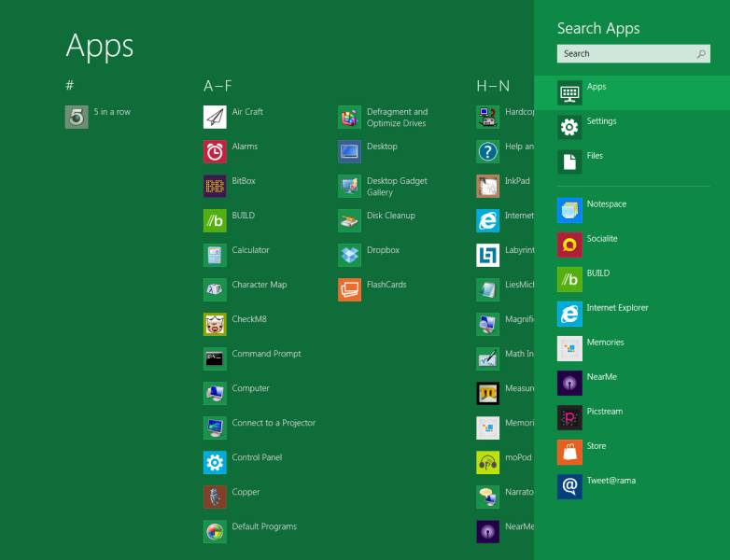Open the 5 in a row app icon
The image size is (730, 560).
pos(77,117)
